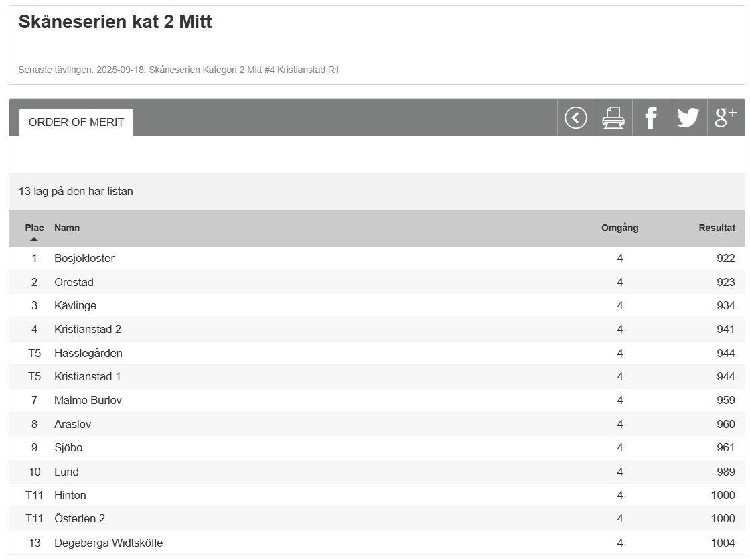
Task: Sort table by Namn column header
Action: (x=67, y=228)
